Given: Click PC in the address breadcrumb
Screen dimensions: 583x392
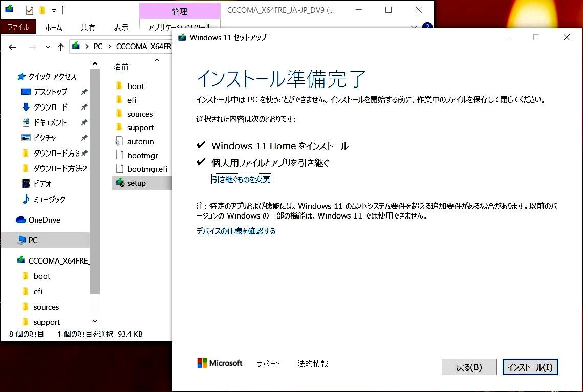Looking at the screenshot, I should [x=98, y=47].
